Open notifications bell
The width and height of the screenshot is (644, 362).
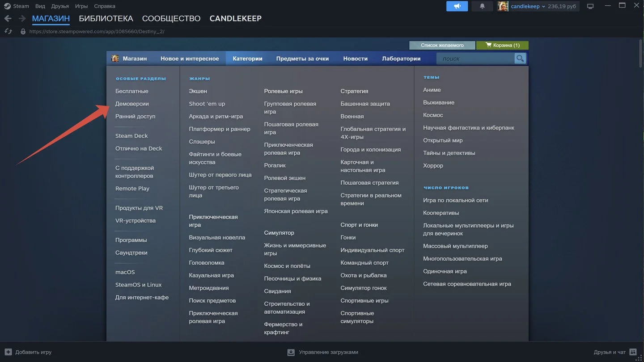point(482,6)
